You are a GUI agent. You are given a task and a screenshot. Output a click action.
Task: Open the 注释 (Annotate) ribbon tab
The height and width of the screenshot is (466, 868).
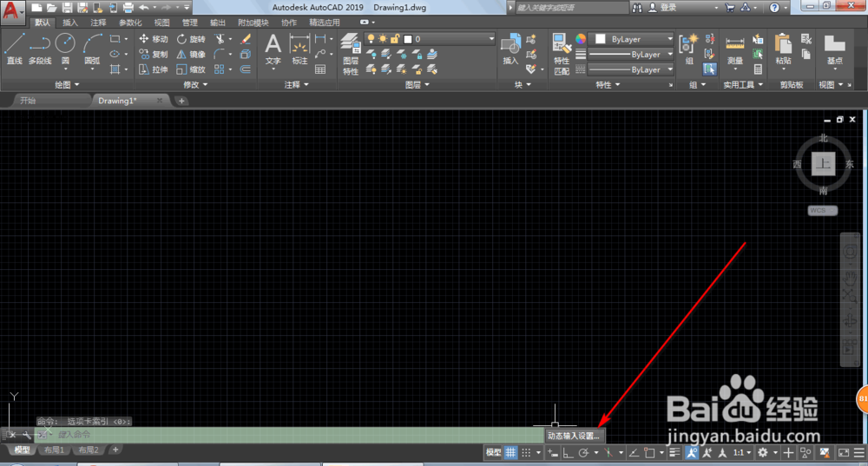click(98, 23)
